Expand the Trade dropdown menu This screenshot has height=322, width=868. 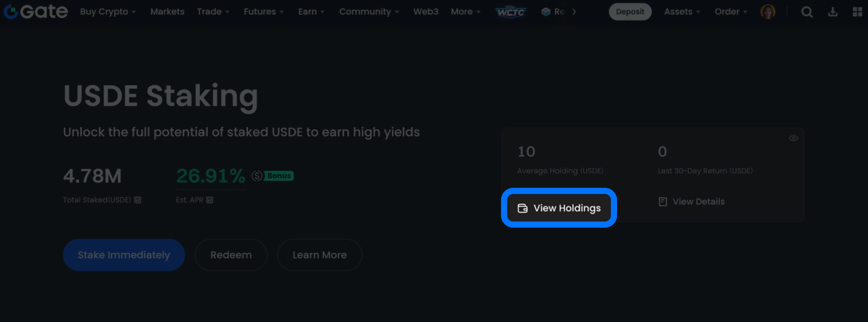[213, 12]
